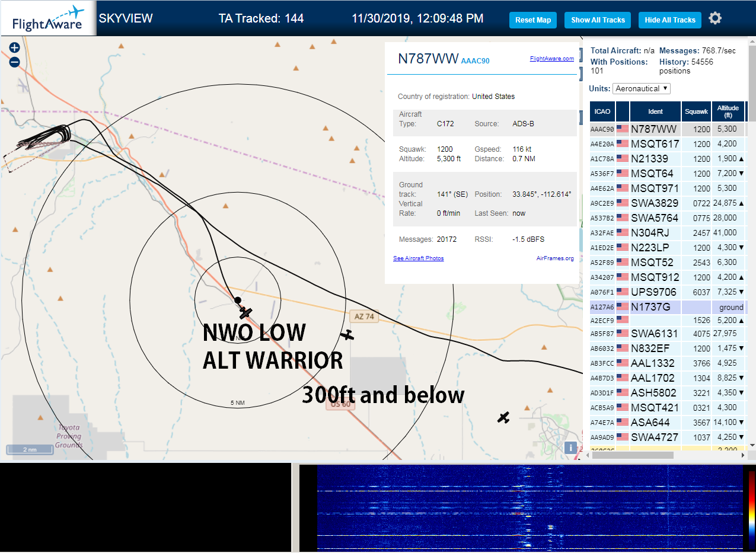Click the 6037 squawk cell for UPS9706
This screenshot has height=553, width=756.
pyautogui.click(x=696, y=292)
